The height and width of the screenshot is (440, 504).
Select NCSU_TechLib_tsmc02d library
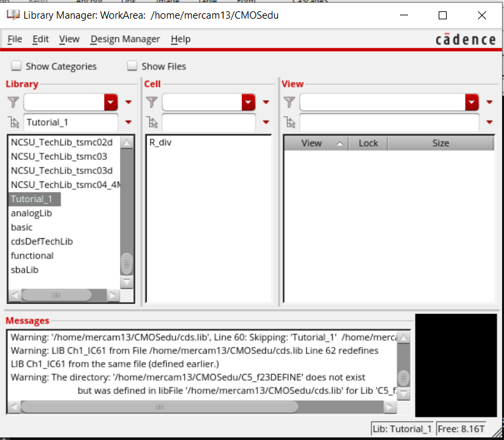[62, 142]
